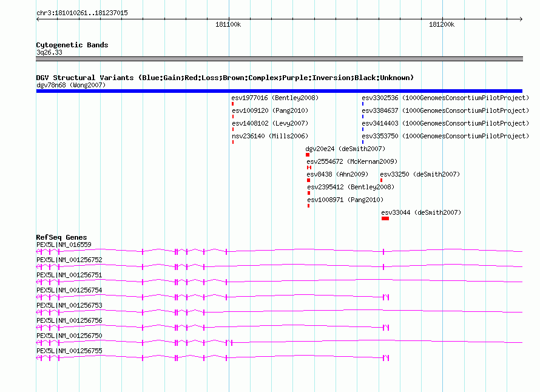Viewport: 540px width, 392px height.
Task: Open the Cytogenetic Bands track title
Action: [72, 45]
